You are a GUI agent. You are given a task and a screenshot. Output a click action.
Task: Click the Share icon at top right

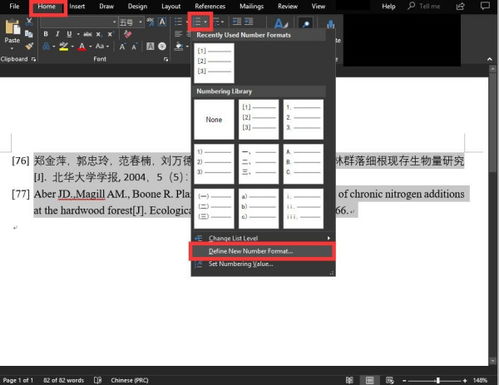[460, 6]
